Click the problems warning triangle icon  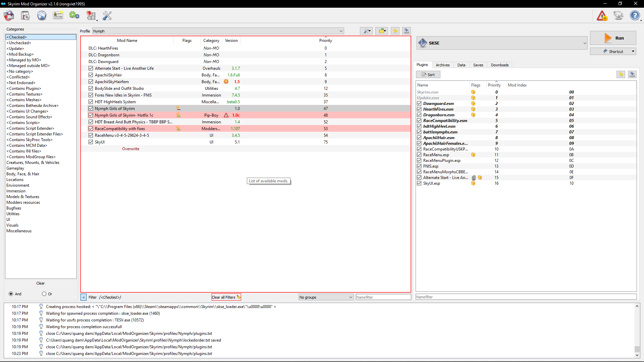tap(602, 15)
